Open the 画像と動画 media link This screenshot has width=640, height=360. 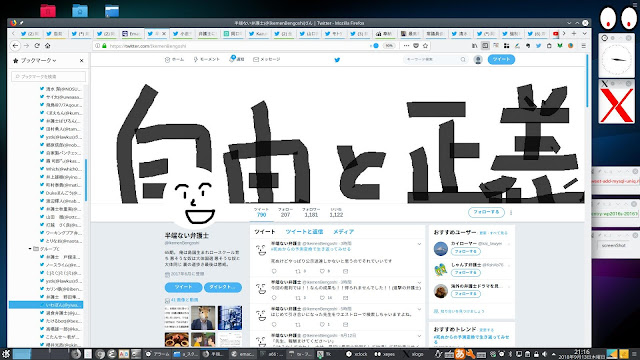tap(184, 300)
